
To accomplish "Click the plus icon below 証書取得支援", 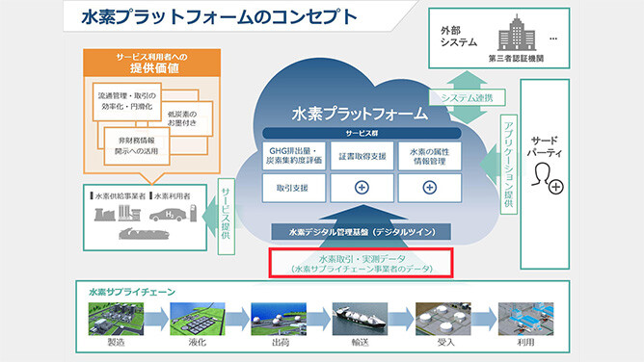I will (362, 188).
